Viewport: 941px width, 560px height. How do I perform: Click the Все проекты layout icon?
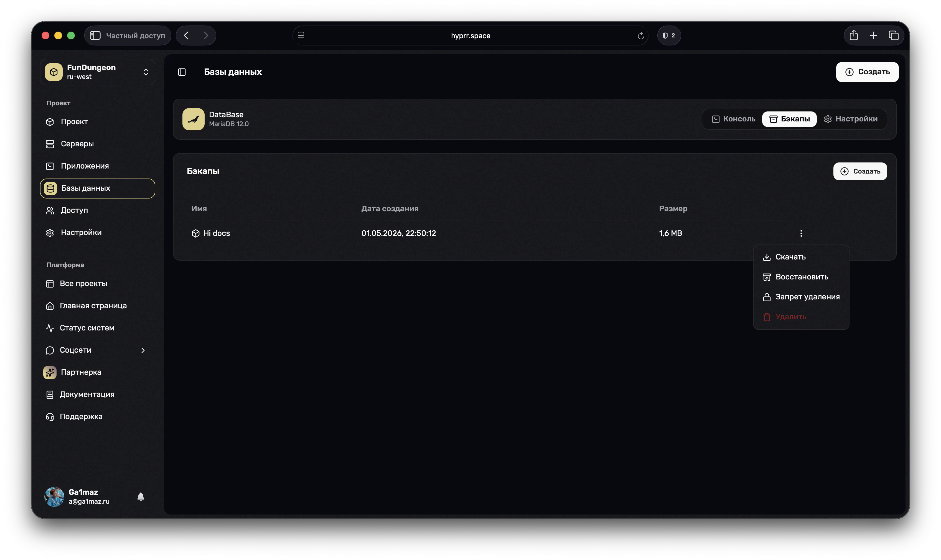[x=50, y=283]
